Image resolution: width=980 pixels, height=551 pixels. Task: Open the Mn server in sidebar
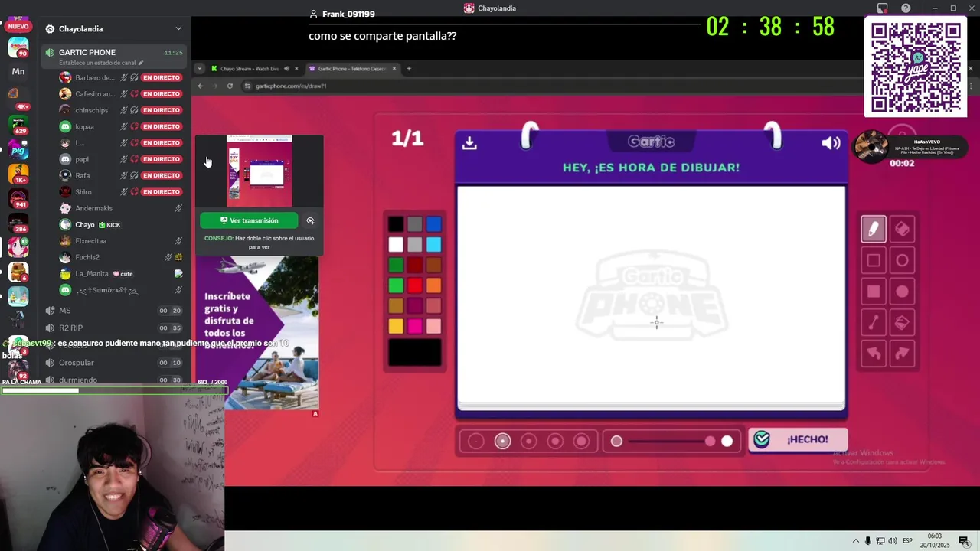coord(18,72)
